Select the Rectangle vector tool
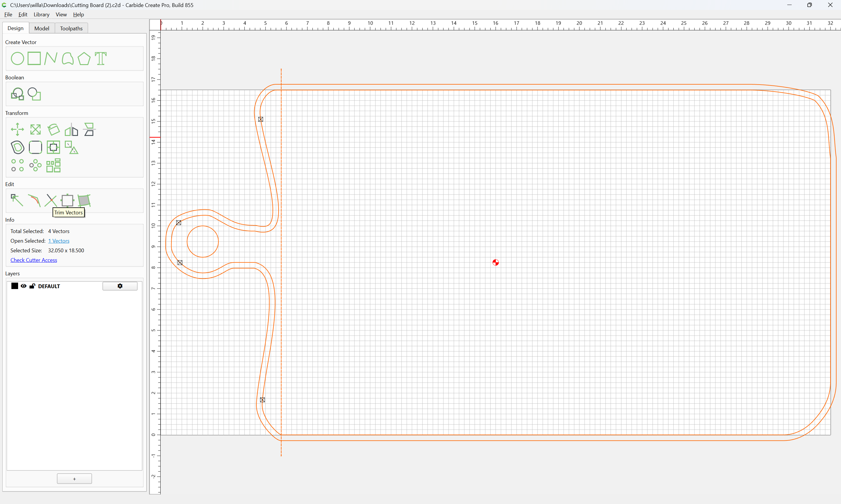The width and height of the screenshot is (841, 504). click(34, 58)
